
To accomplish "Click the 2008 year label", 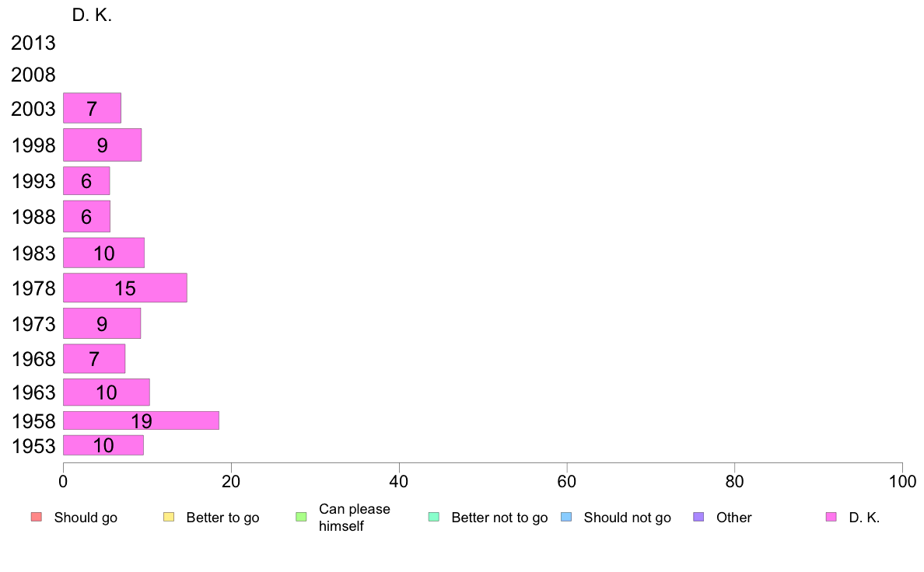I will (33, 75).
